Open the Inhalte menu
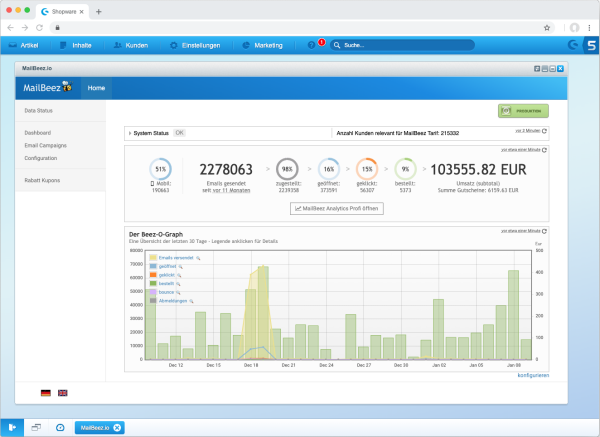 (x=76, y=45)
